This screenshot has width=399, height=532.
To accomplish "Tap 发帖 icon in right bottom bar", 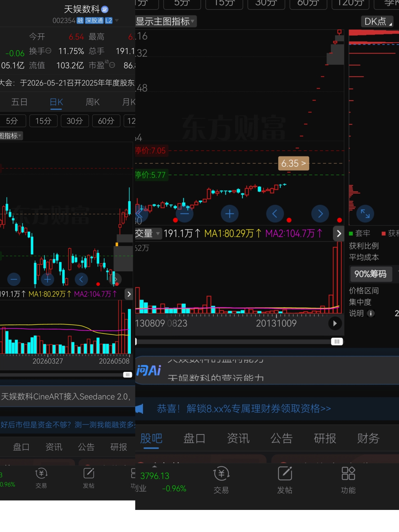I will (x=285, y=480).
